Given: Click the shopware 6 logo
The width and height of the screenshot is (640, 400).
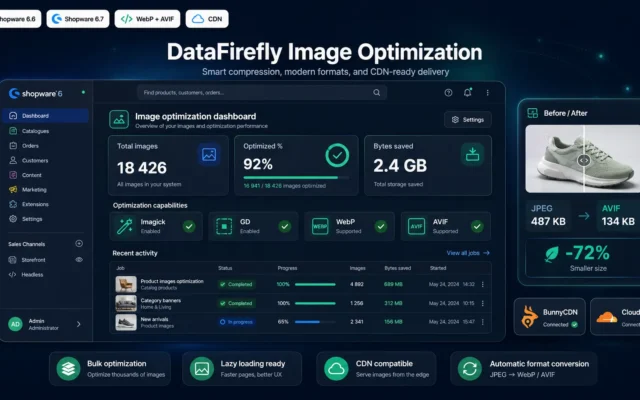Looking at the screenshot, I should tap(36, 93).
